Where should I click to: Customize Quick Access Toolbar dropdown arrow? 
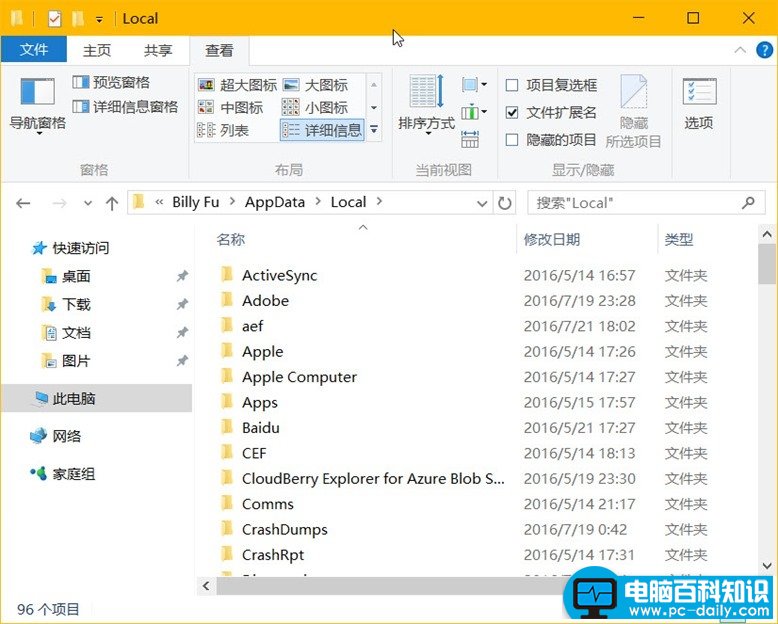pyautogui.click(x=99, y=20)
